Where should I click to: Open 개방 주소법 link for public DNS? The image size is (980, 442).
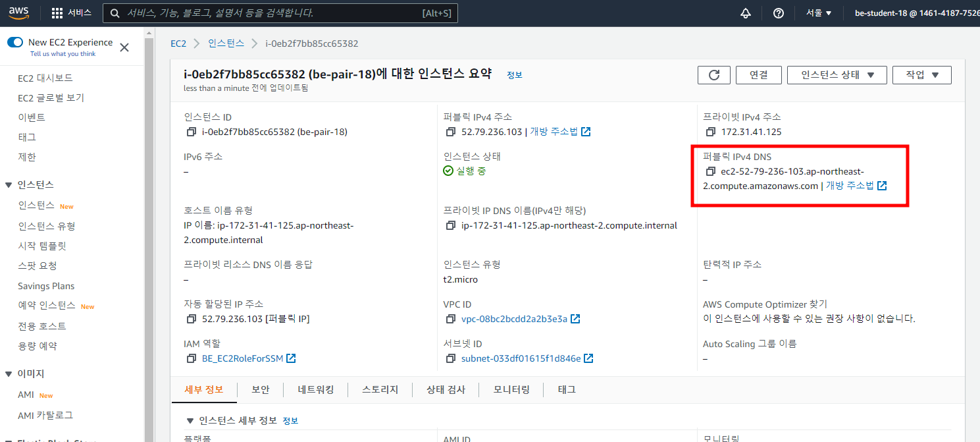tap(856, 186)
